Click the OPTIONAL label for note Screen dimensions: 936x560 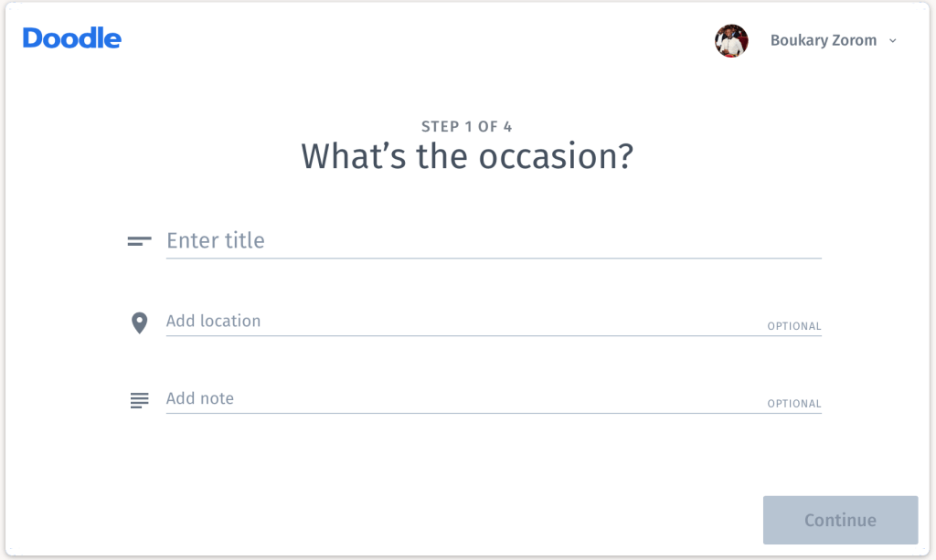pos(793,404)
